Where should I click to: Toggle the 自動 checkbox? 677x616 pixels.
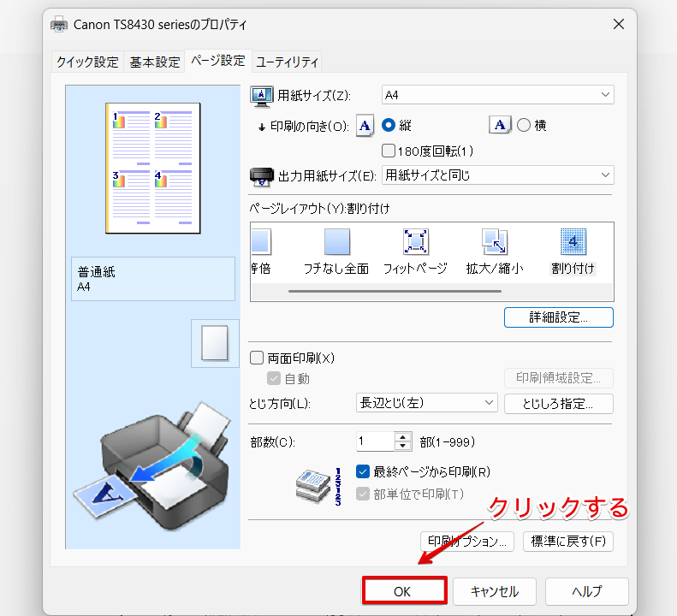click(274, 378)
